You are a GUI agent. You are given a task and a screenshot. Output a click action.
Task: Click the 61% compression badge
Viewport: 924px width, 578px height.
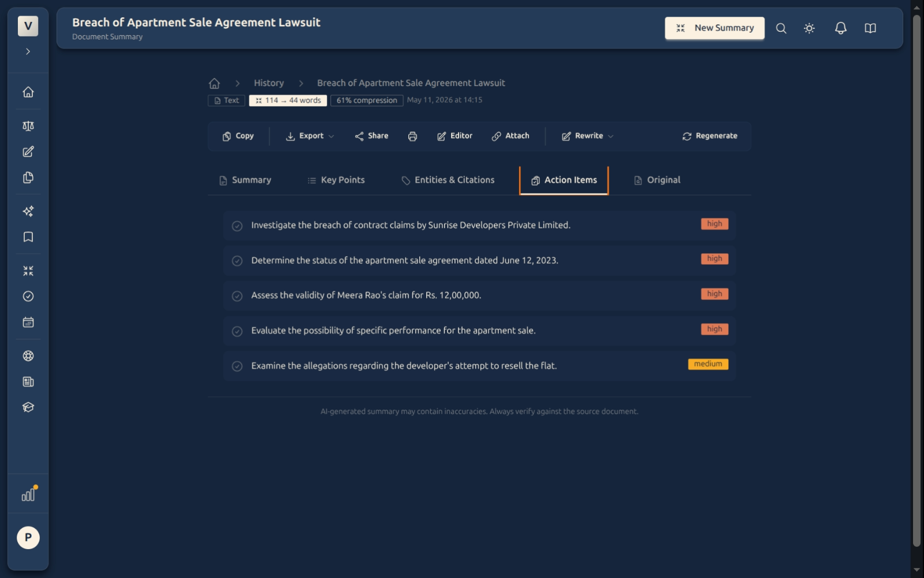[x=367, y=101]
